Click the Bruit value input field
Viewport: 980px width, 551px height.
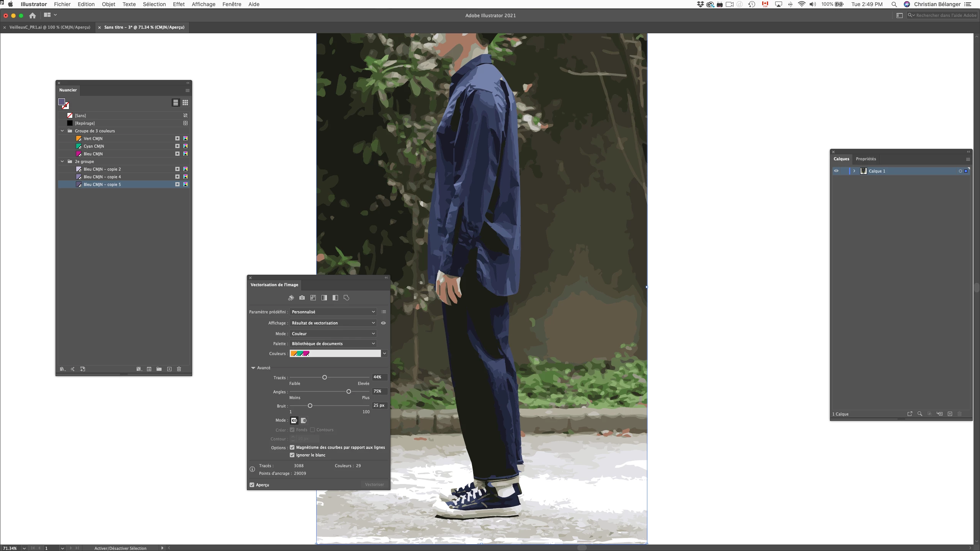click(379, 406)
